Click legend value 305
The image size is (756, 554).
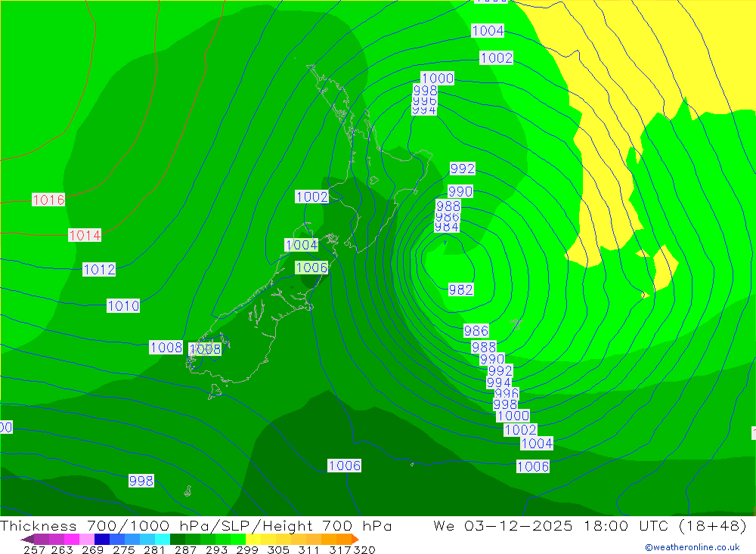[277, 549]
